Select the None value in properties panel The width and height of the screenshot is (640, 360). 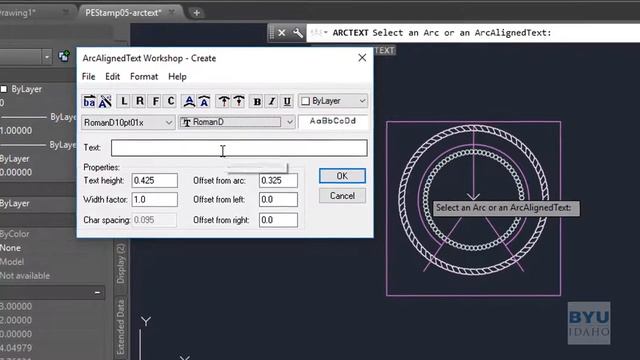coord(10,248)
